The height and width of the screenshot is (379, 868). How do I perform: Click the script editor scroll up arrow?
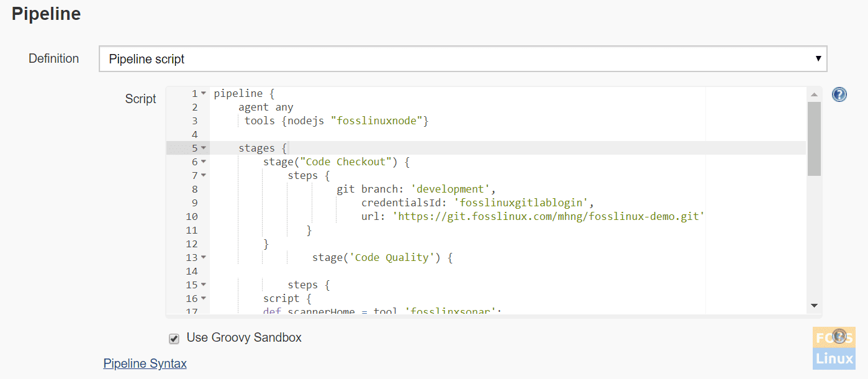[x=814, y=94]
